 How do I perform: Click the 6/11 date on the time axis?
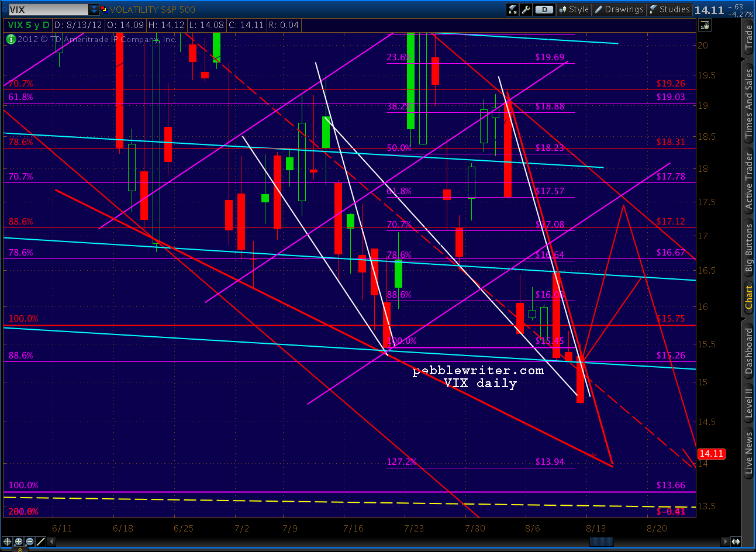[62, 528]
